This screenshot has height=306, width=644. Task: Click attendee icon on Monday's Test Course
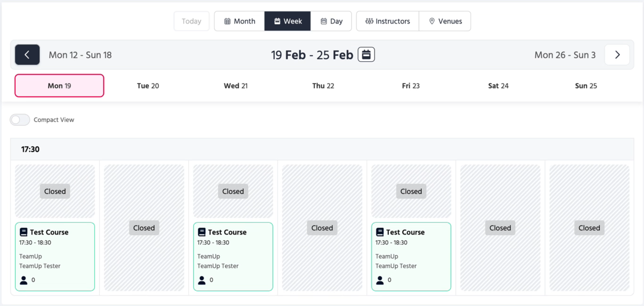24,280
